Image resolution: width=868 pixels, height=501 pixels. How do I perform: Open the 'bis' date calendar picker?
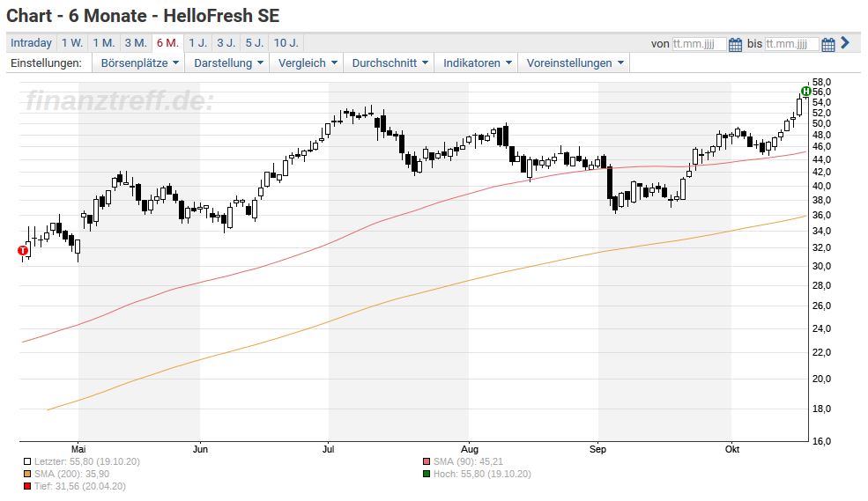click(828, 44)
